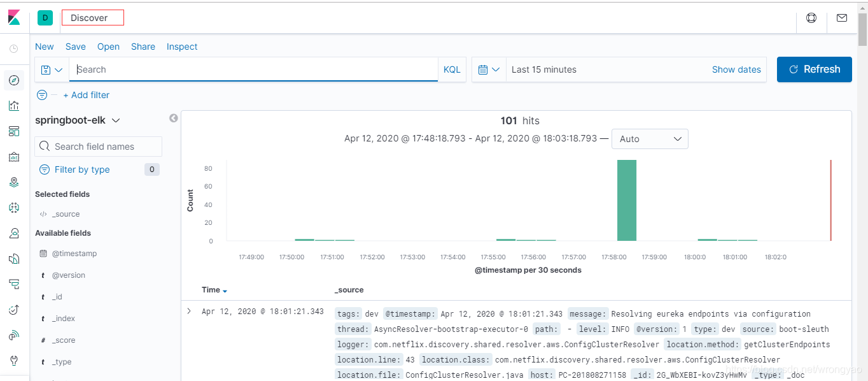Click Inspect in the top menu
Viewport: 868px width, 381px height.
click(x=182, y=47)
